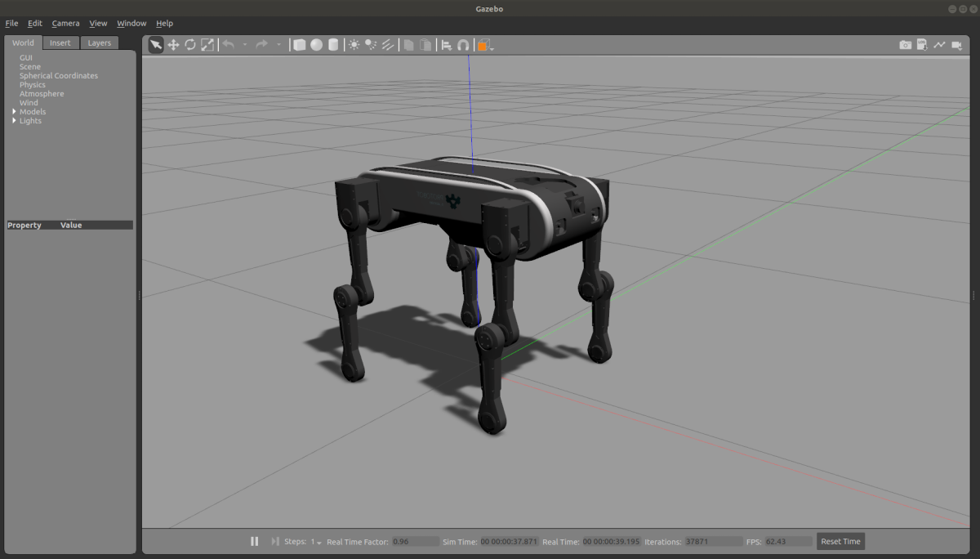Screen dimensions: 980x559
Task: Select GUI in the world tree
Action: point(26,58)
